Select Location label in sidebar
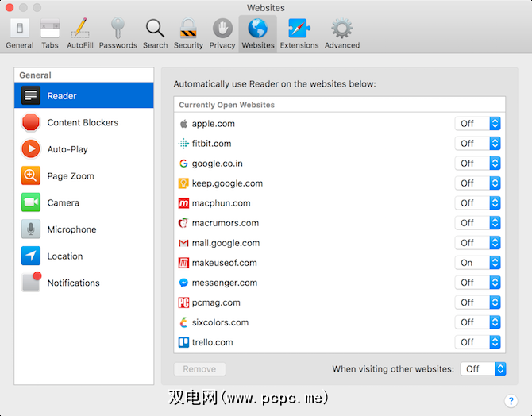This screenshot has width=532, height=416. click(x=65, y=256)
